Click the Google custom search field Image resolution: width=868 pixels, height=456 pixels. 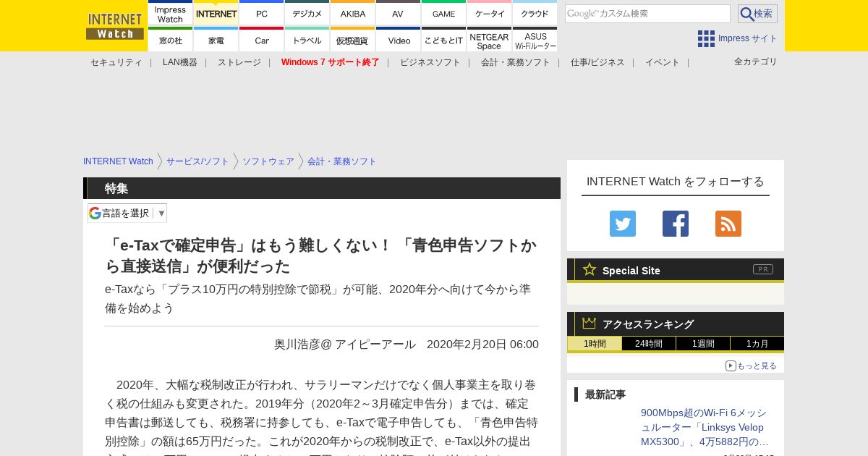tap(647, 14)
